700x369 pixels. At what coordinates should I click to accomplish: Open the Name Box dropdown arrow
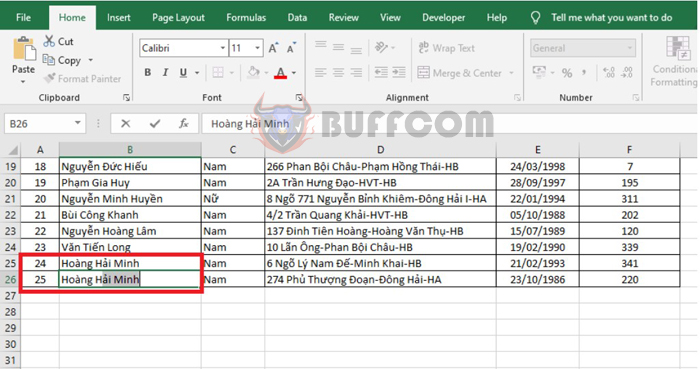[x=78, y=123]
